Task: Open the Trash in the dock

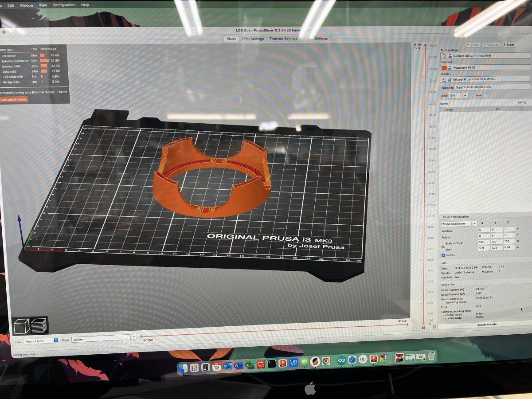Action: 431,356
